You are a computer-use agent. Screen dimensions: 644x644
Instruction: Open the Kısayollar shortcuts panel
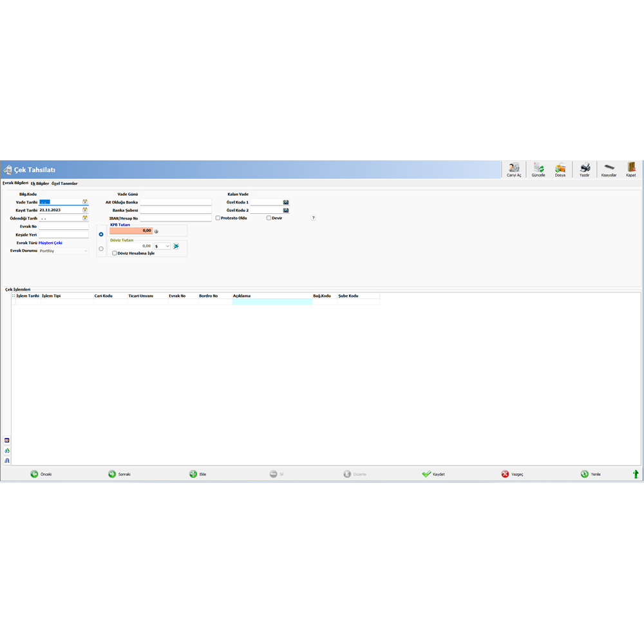click(x=609, y=167)
